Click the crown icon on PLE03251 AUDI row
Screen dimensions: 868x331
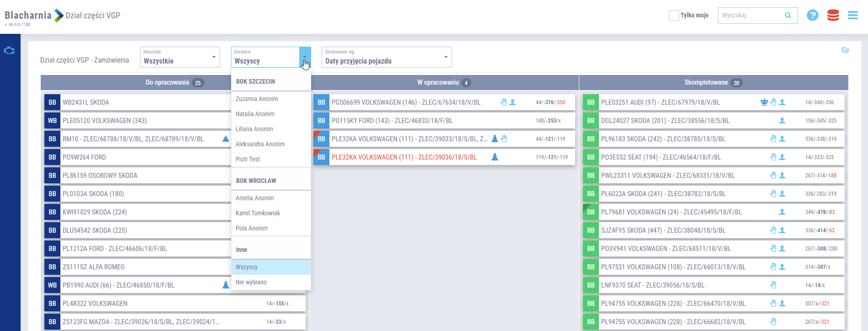click(764, 102)
